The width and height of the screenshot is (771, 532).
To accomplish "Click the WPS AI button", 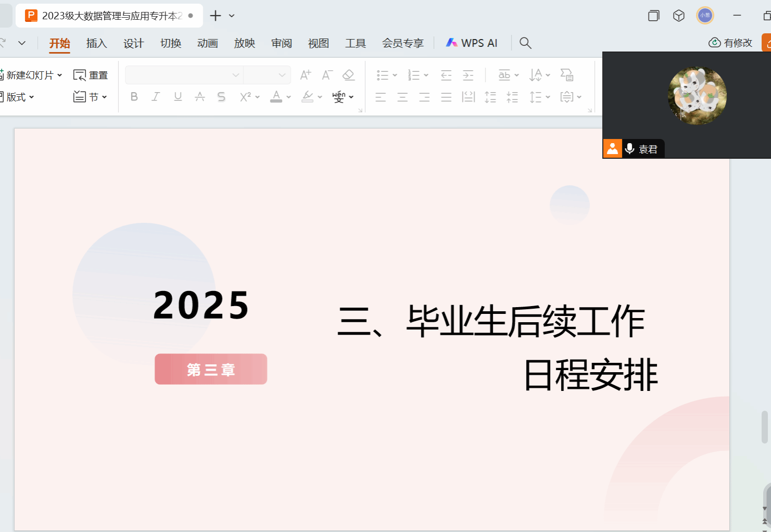I will pos(471,43).
